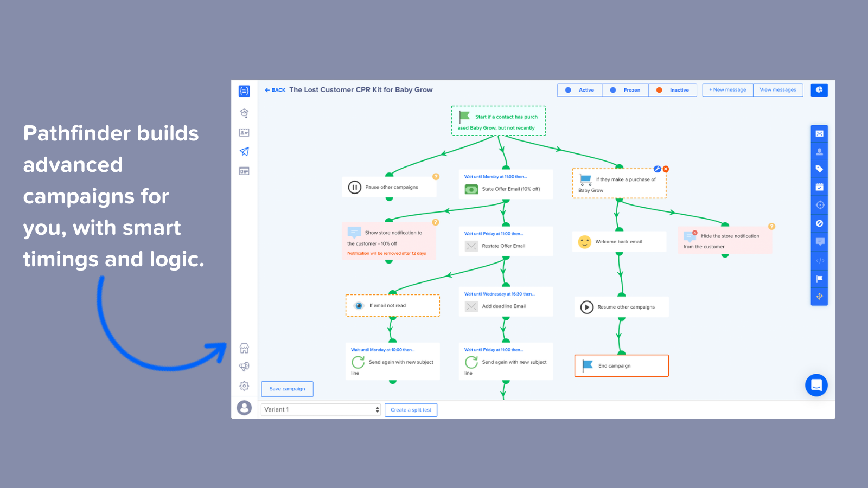Click Create a split test
Image resolution: width=868 pixels, height=488 pixels.
411,410
